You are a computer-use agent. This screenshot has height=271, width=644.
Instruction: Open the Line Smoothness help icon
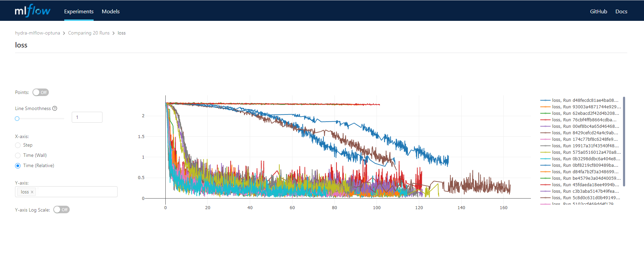coord(55,108)
